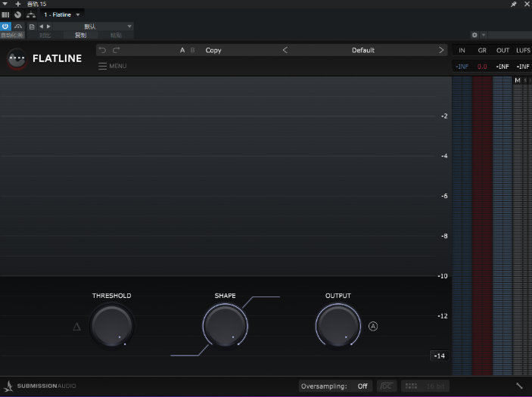Click Copy to copy A/B state
The image size is (532, 397).
coord(213,50)
